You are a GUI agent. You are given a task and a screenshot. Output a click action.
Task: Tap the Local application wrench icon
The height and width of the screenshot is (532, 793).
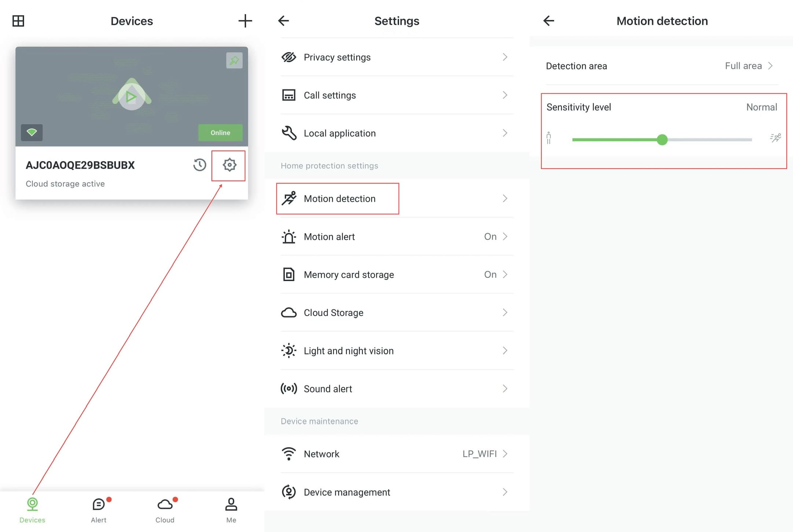[x=289, y=133]
